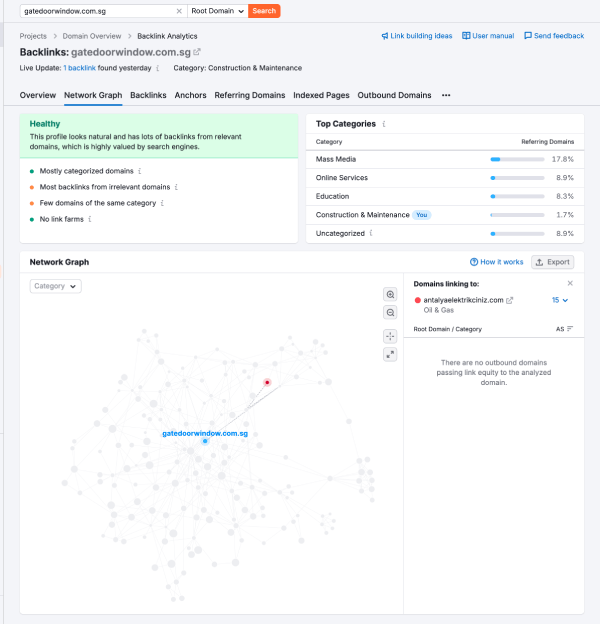This screenshot has height=624, width=600.
Task: Clear the domain search field
Action: tap(179, 11)
